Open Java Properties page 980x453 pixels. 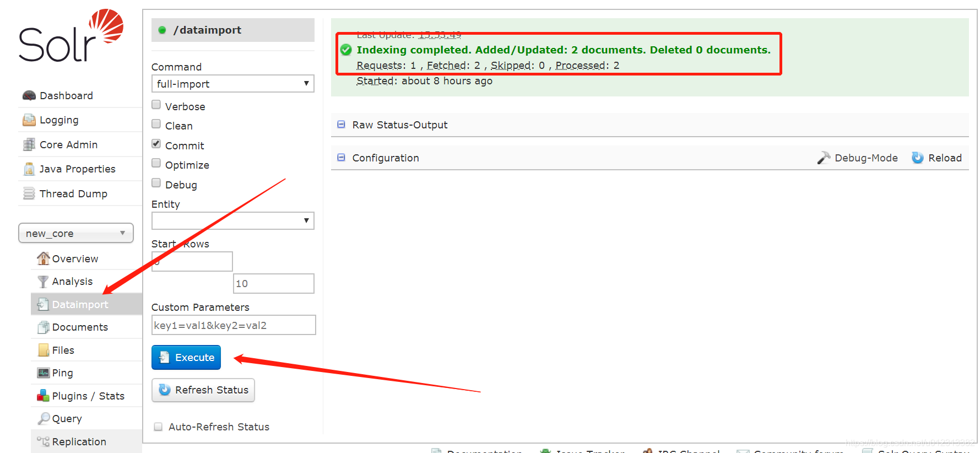[77, 169]
